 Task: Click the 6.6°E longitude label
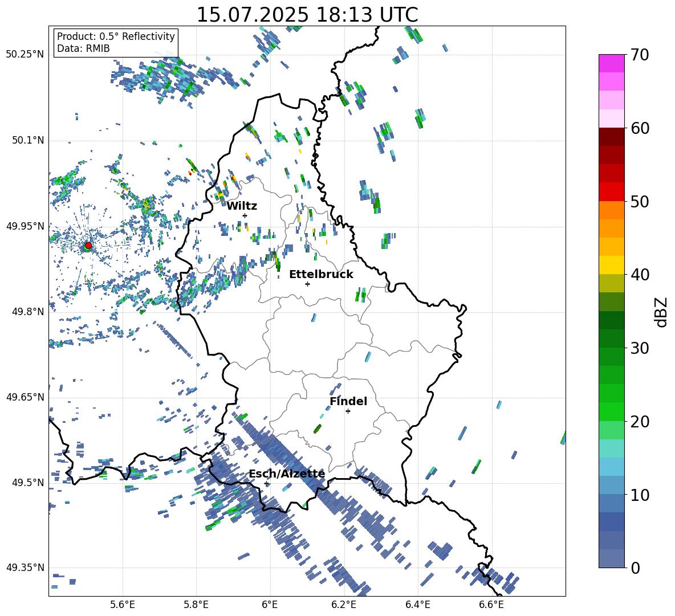pos(491,605)
